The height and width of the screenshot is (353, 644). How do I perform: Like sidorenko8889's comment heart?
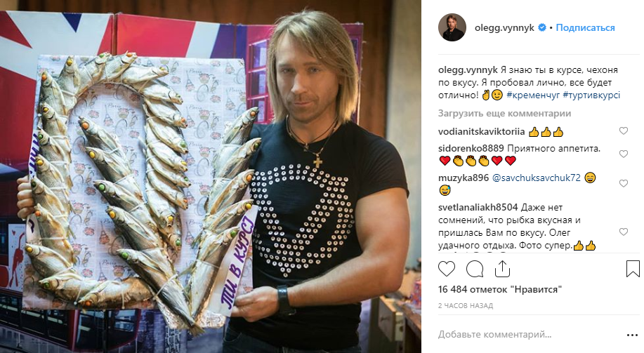[x=624, y=154]
